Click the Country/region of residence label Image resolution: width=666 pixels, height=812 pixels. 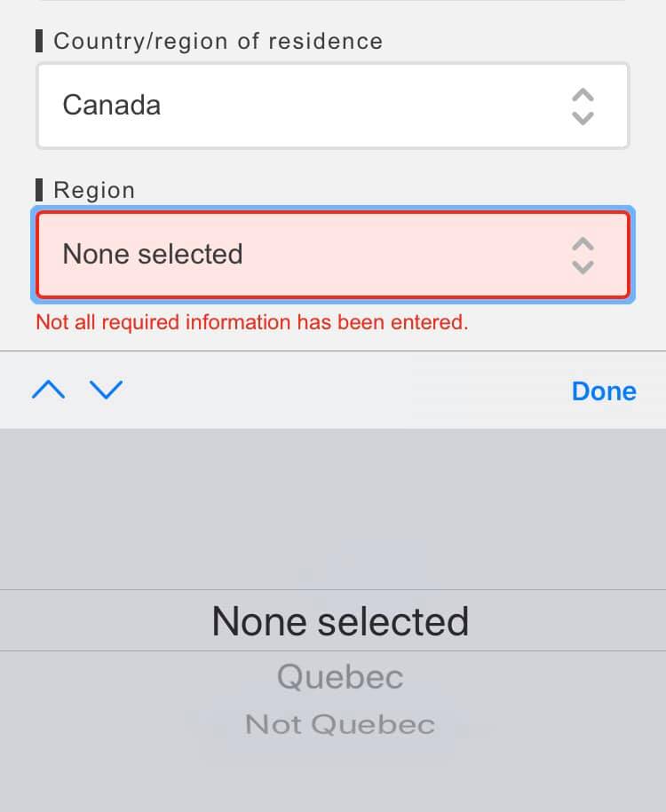click(218, 41)
